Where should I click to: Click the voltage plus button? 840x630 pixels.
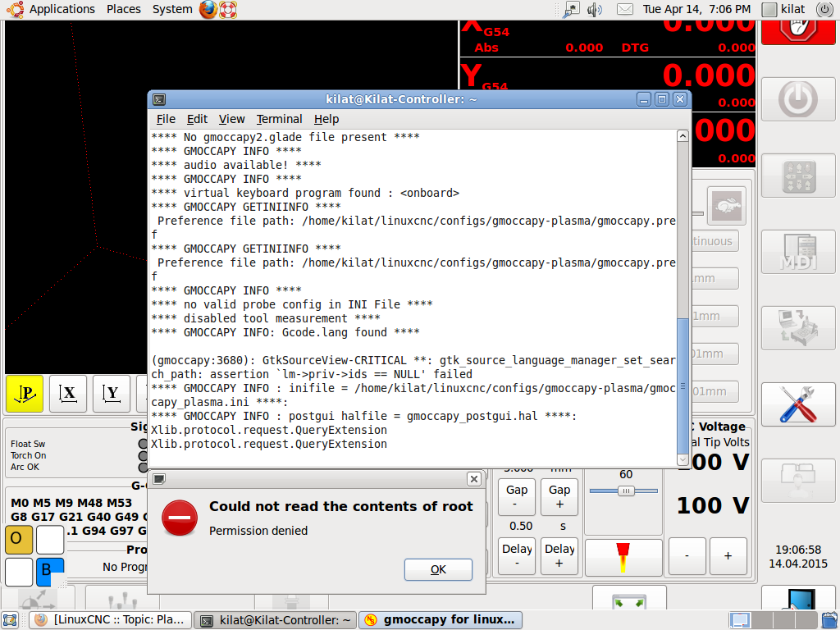click(x=728, y=556)
